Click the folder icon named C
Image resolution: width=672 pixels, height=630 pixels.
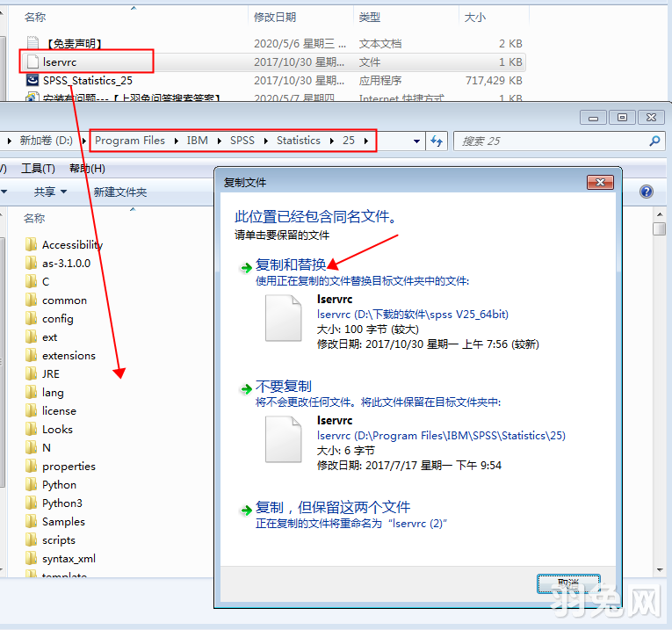pos(31,281)
